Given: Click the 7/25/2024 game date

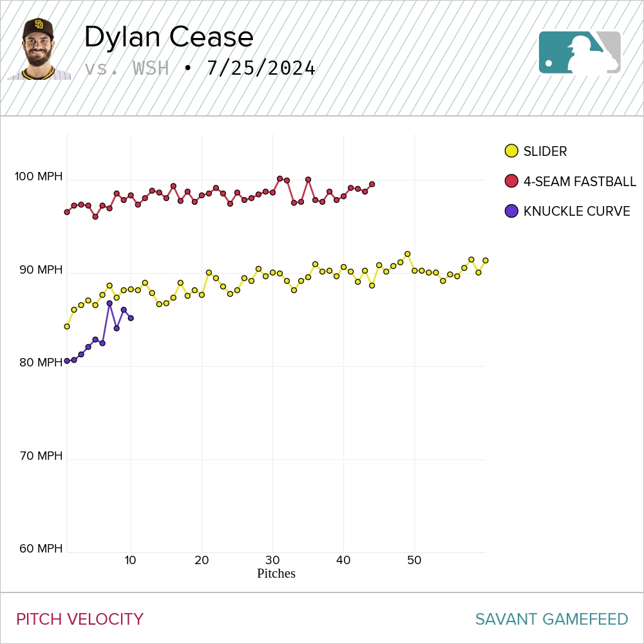Looking at the screenshot, I should click(x=261, y=68).
